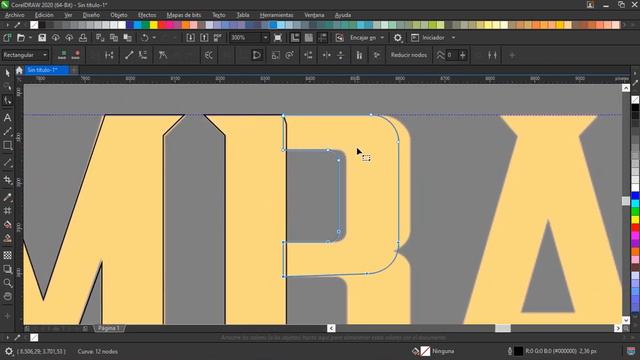This screenshot has width=640, height=360.
Task: Import a file using import icon
Action: [190, 38]
